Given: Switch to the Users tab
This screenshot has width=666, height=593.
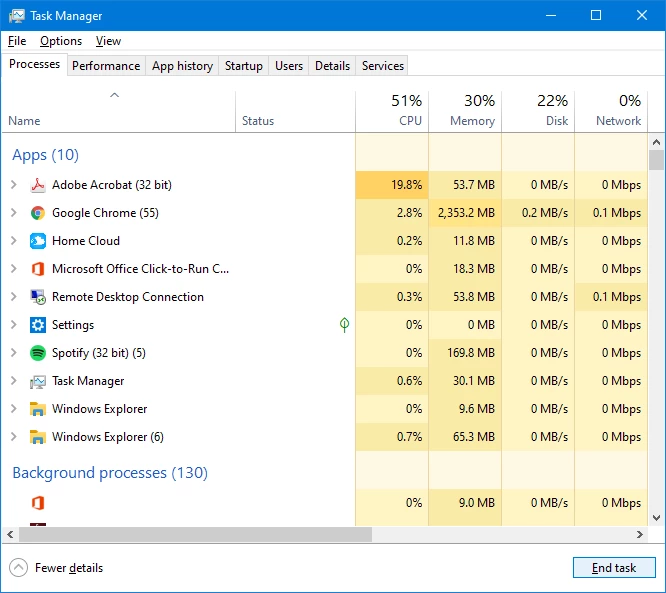Looking at the screenshot, I should pyautogui.click(x=289, y=66).
